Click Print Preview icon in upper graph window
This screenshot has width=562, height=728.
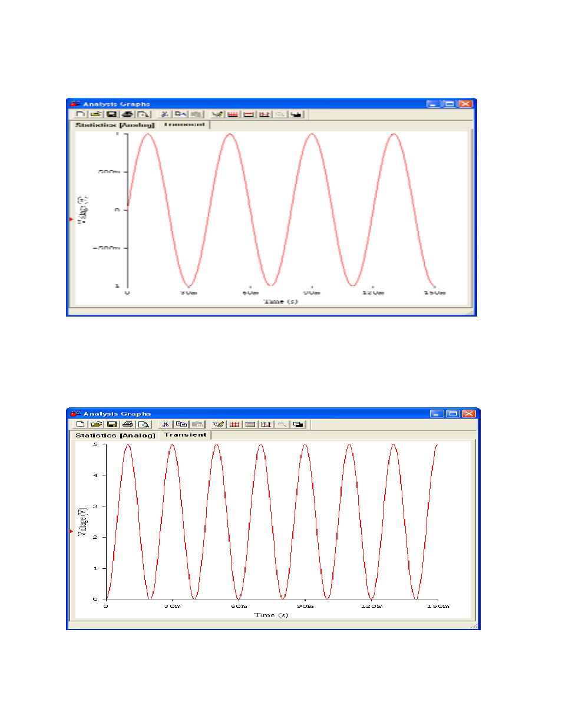(143, 114)
